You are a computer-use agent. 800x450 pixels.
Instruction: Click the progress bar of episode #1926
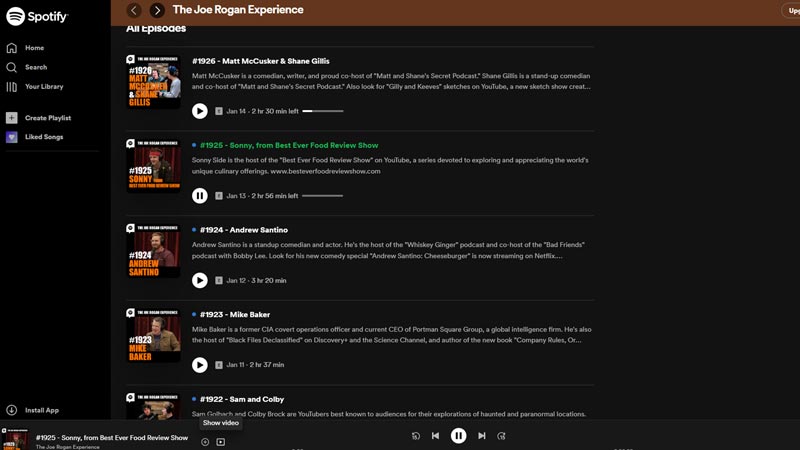[323, 111]
